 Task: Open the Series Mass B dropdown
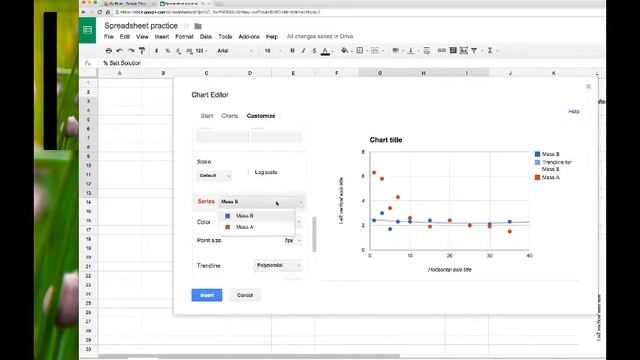click(x=262, y=202)
